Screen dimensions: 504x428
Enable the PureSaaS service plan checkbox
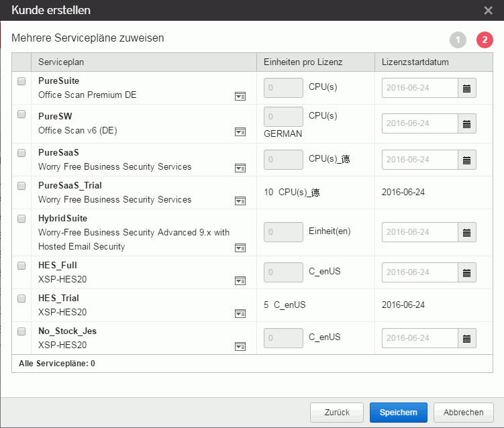[21, 153]
